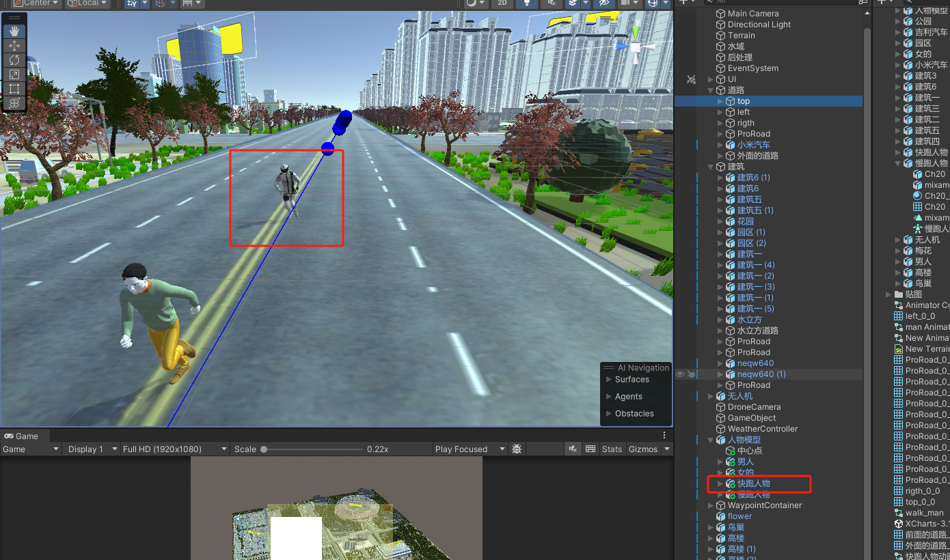This screenshot has width=950, height=560.
Task: Select the rigth object under 道路
Action: click(746, 123)
